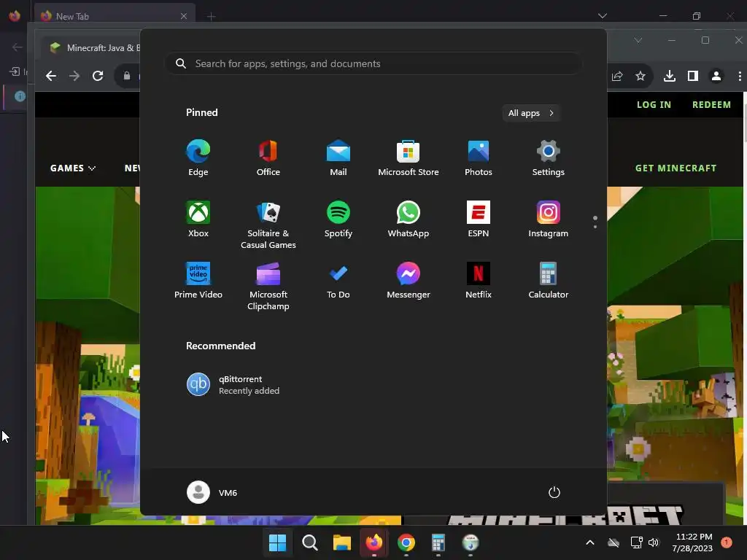Click REDEEM link on Minecraft page
The width and height of the screenshot is (747, 560).
[711, 104]
